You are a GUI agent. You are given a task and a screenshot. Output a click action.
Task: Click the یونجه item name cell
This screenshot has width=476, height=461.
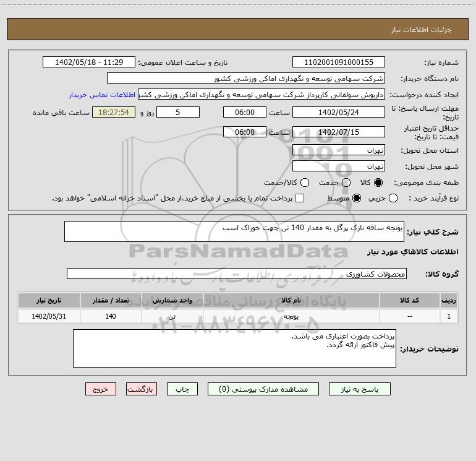click(x=291, y=316)
